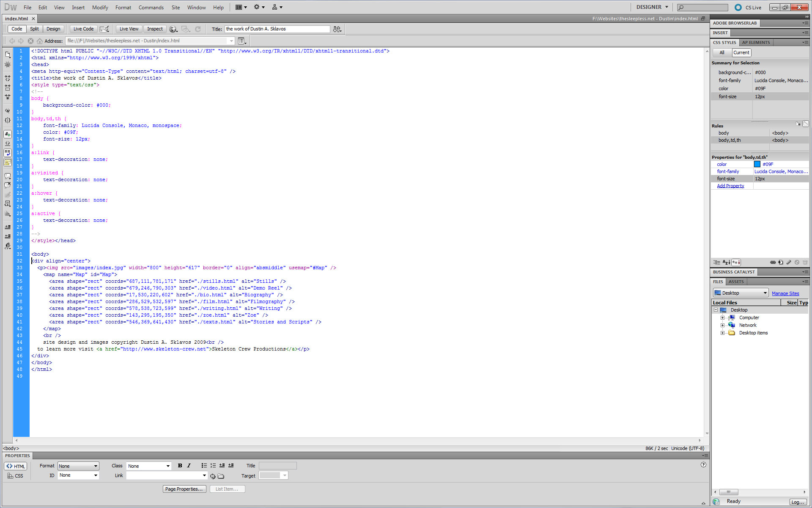Open Page Properties dialog
This screenshot has width=812, height=508.
tap(184, 489)
